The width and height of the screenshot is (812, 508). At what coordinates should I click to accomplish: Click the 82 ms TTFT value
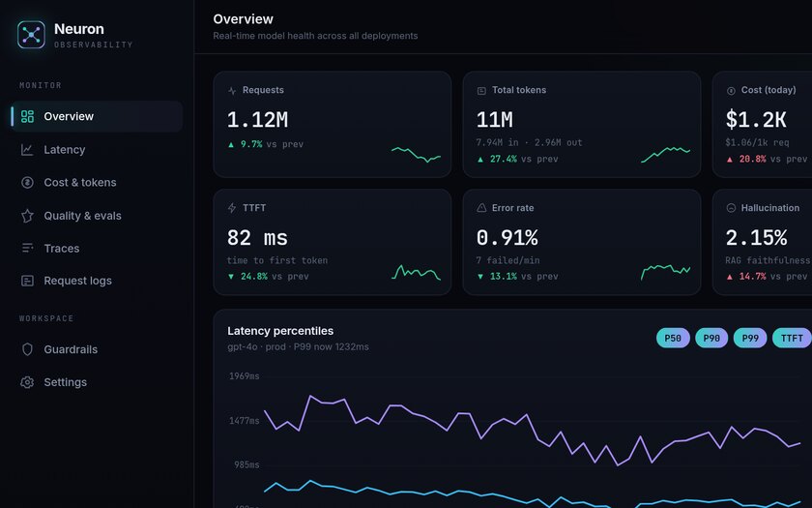pyautogui.click(x=257, y=238)
